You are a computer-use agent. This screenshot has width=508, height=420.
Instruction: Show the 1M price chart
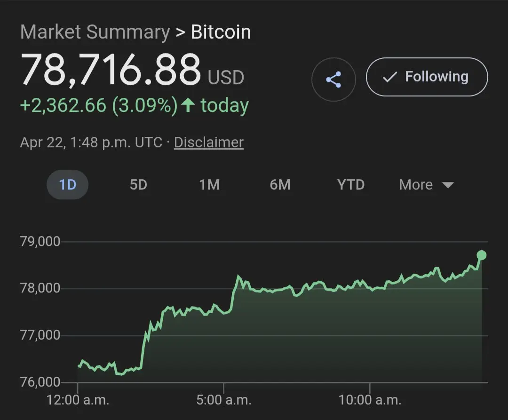[x=209, y=185]
